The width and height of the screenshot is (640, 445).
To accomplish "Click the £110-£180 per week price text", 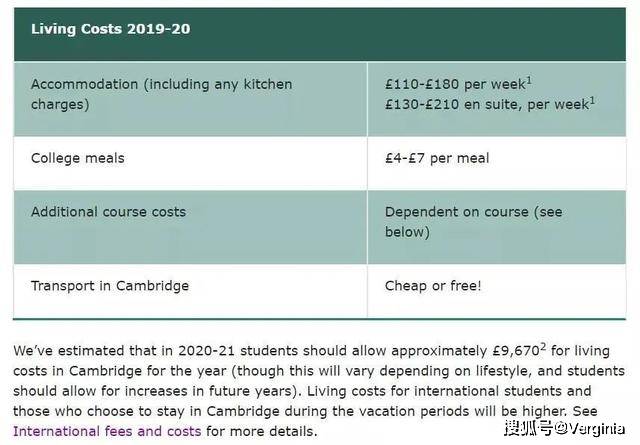I will pos(455,84).
